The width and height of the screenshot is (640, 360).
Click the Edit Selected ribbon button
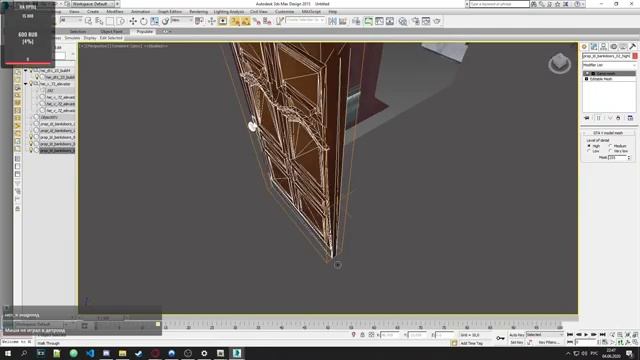click(111, 38)
